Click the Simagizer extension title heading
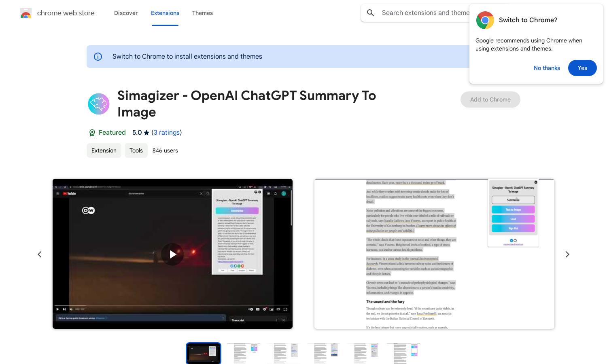Image resolution: width=607 pixels, height=364 pixels. point(247,104)
